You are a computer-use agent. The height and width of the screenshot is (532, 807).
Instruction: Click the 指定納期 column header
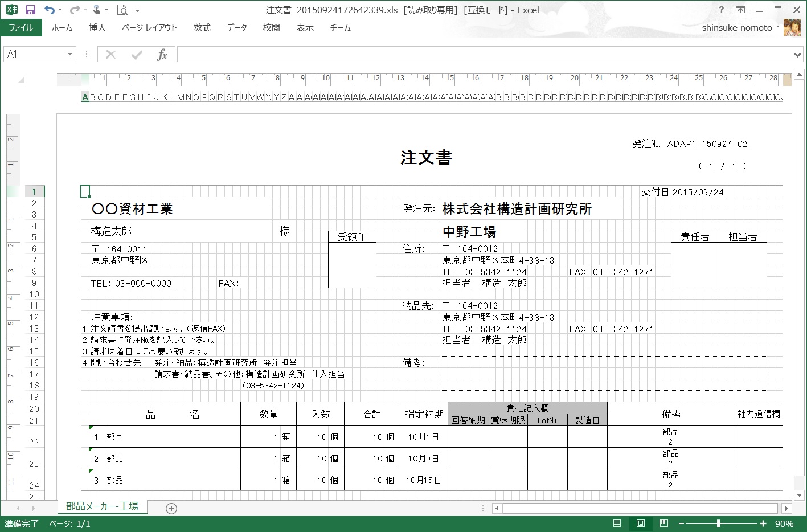click(424, 414)
